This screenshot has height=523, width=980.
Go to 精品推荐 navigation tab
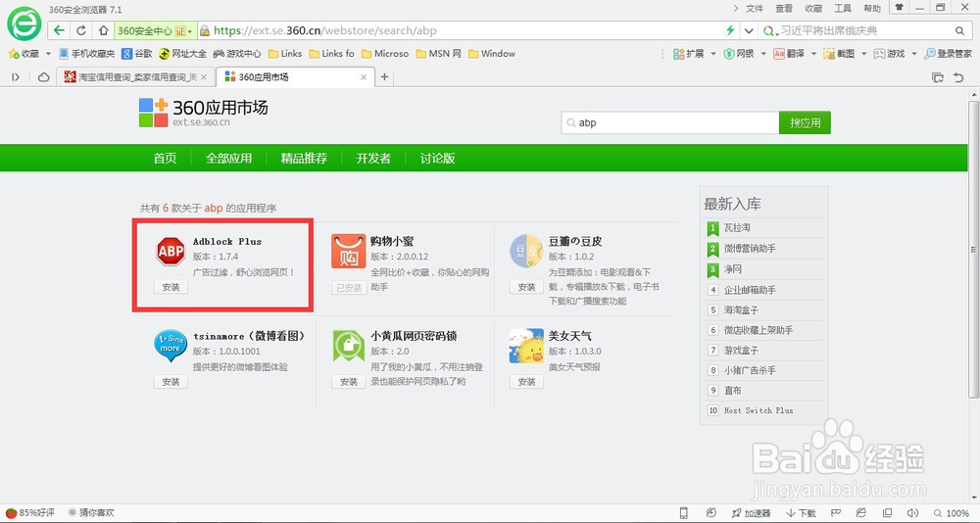pos(304,158)
